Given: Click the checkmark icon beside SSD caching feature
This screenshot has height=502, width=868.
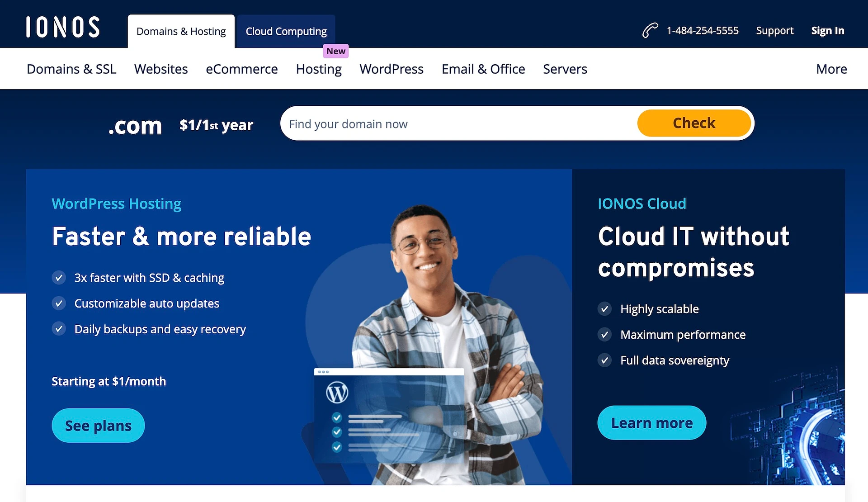Looking at the screenshot, I should click(58, 277).
